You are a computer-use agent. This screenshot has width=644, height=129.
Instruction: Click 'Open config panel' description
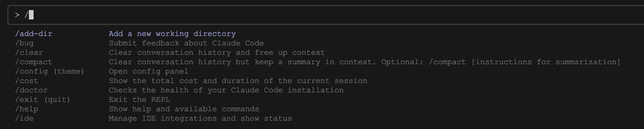pyautogui.click(x=148, y=71)
